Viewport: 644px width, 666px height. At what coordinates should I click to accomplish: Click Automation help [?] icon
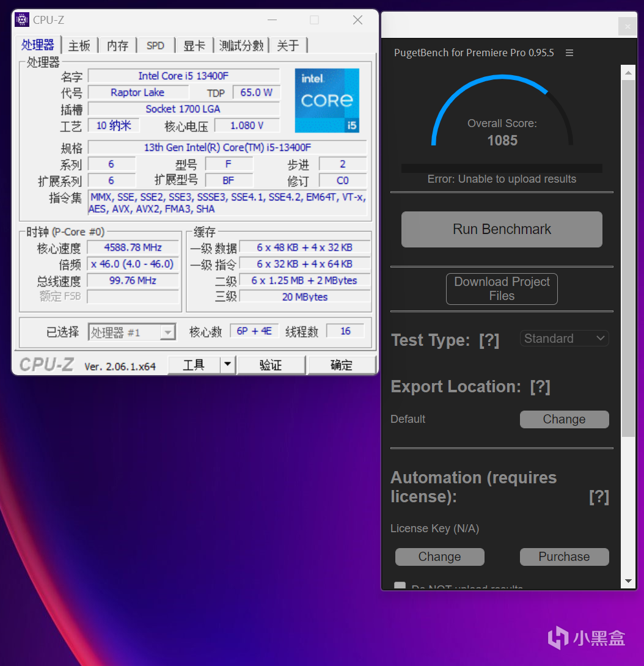pyautogui.click(x=599, y=497)
